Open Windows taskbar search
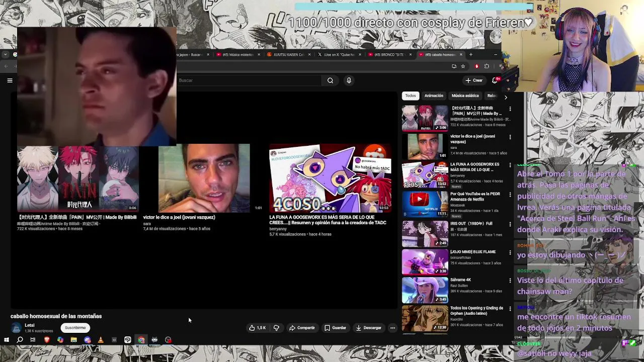Screen dimensions: 644x362 (x=20, y=340)
